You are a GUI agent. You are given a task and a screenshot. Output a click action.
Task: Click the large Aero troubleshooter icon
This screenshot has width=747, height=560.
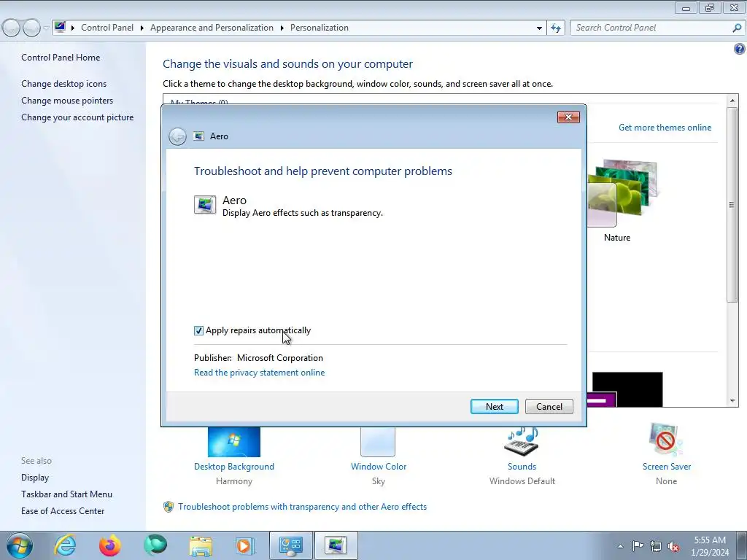coord(205,205)
